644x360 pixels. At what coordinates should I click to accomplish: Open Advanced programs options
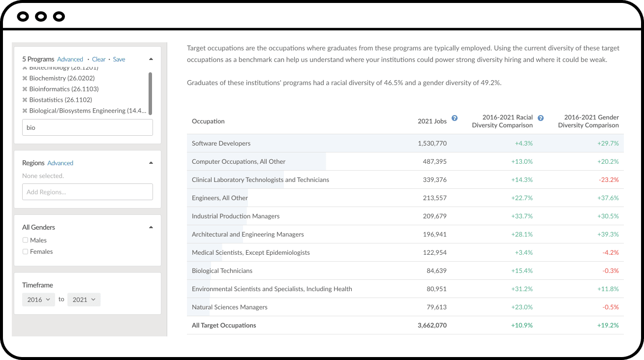coord(70,59)
